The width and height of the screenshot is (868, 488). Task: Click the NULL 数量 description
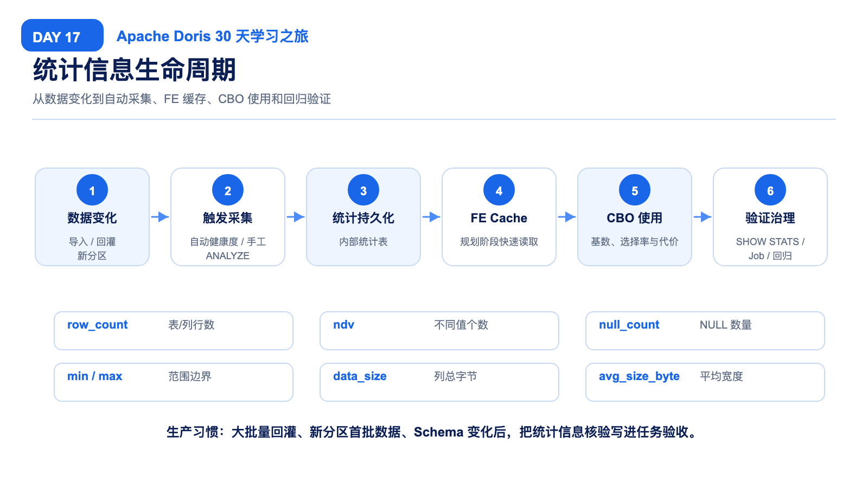[x=726, y=325]
